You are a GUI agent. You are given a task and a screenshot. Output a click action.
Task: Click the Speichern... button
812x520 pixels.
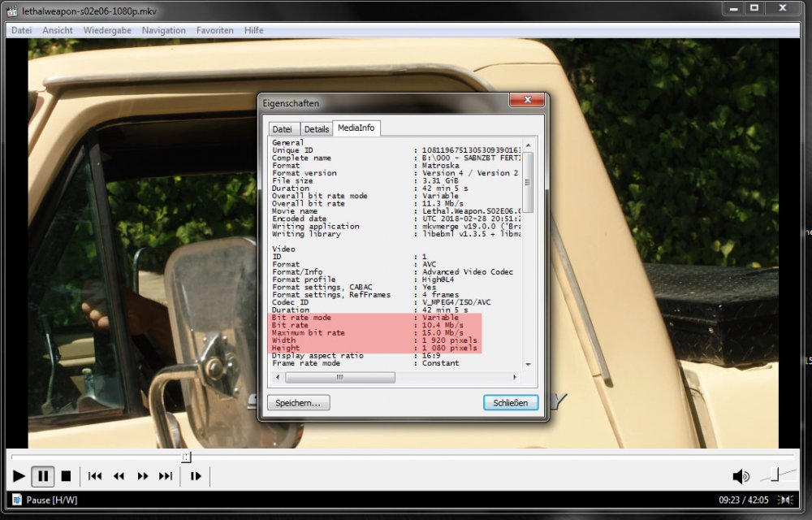298,402
